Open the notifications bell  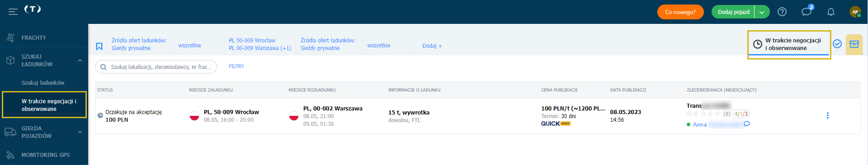click(831, 12)
